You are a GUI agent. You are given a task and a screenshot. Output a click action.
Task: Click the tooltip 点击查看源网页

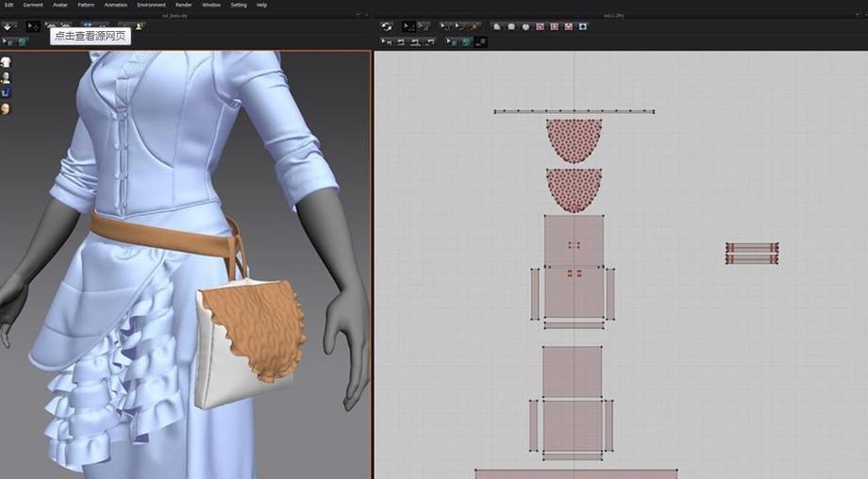click(x=90, y=36)
